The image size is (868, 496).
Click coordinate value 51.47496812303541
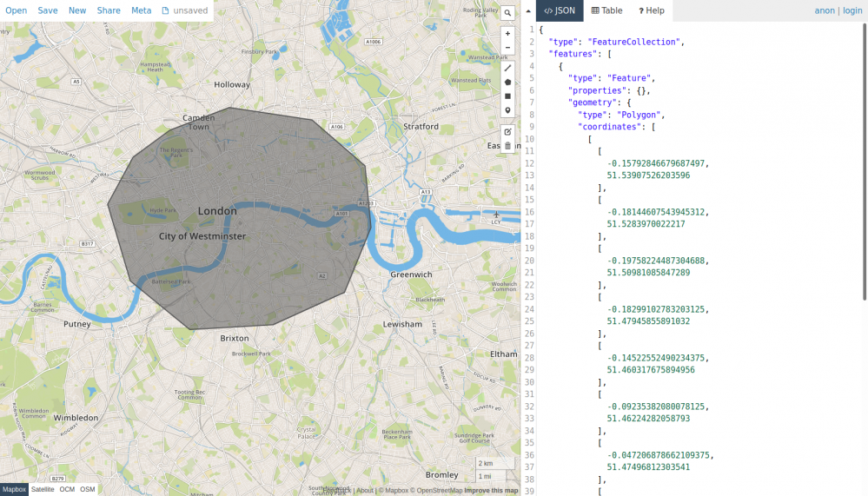[x=648, y=468]
